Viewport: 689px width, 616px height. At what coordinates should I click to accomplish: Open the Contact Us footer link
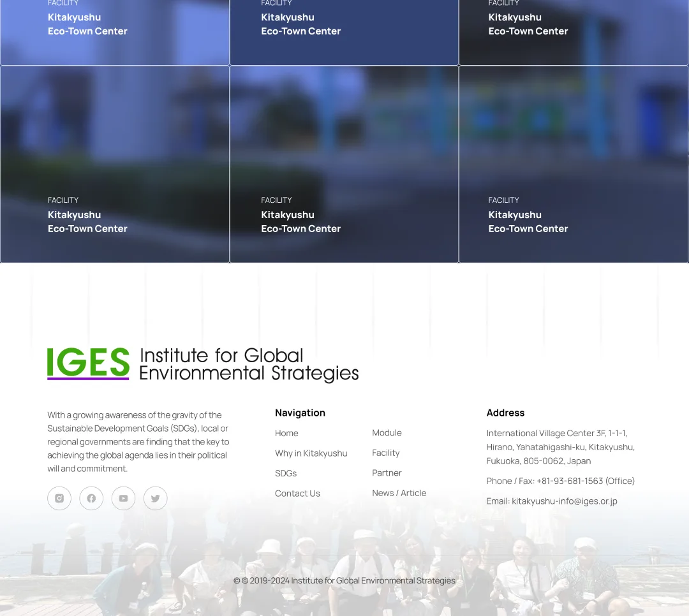click(x=297, y=494)
